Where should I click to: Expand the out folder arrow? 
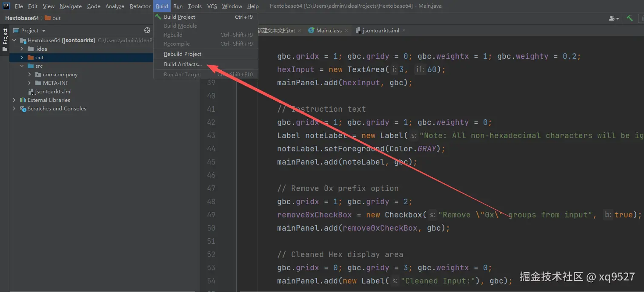coord(22,57)
